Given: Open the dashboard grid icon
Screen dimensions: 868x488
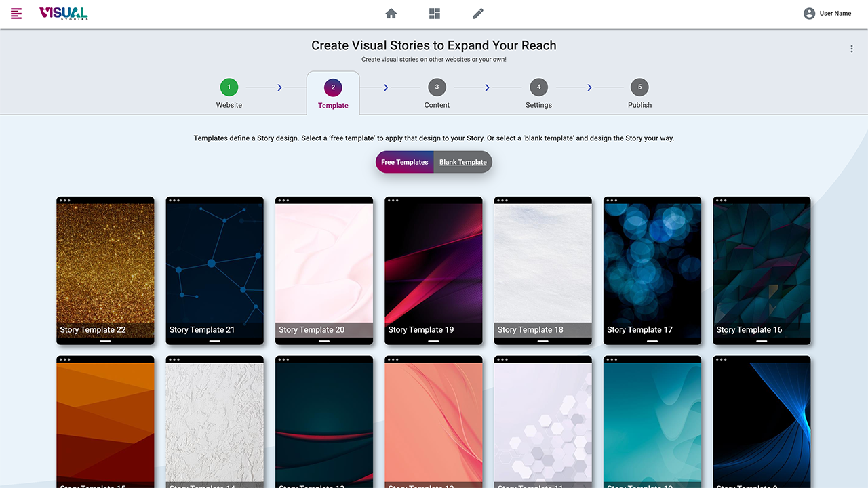Looking at the screenshot, I should 435,14.
